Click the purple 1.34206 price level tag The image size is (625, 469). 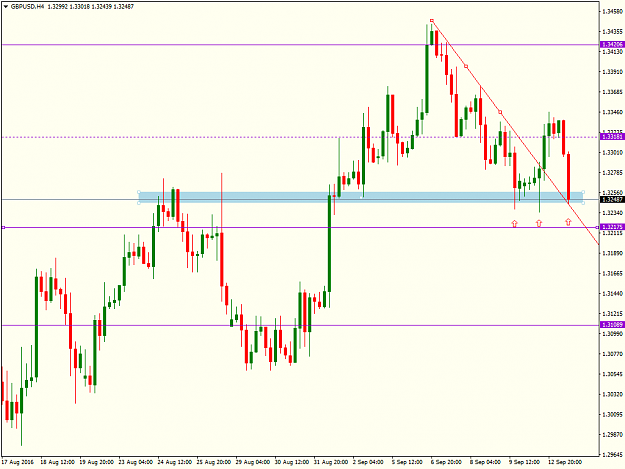tap(612, 44)
